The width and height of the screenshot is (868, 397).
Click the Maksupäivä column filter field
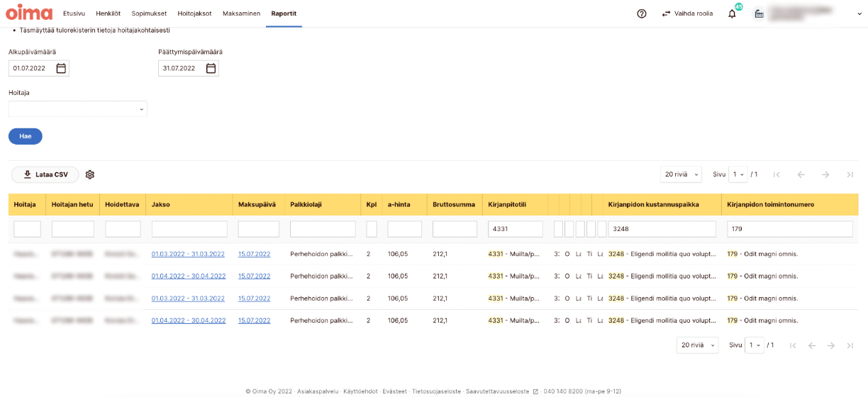tap(259, 229)
